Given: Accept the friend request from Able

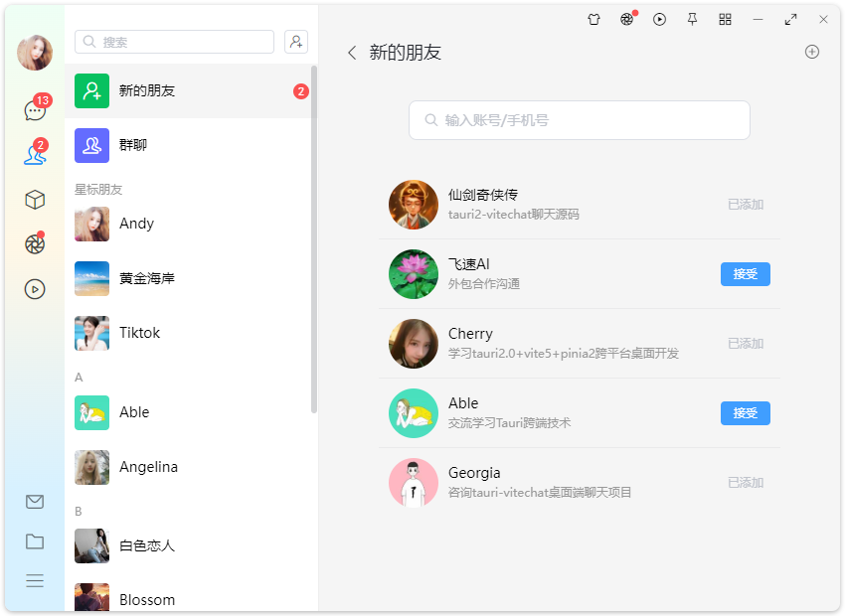Looking at the screenshot, I should click(x=745, y=413).
